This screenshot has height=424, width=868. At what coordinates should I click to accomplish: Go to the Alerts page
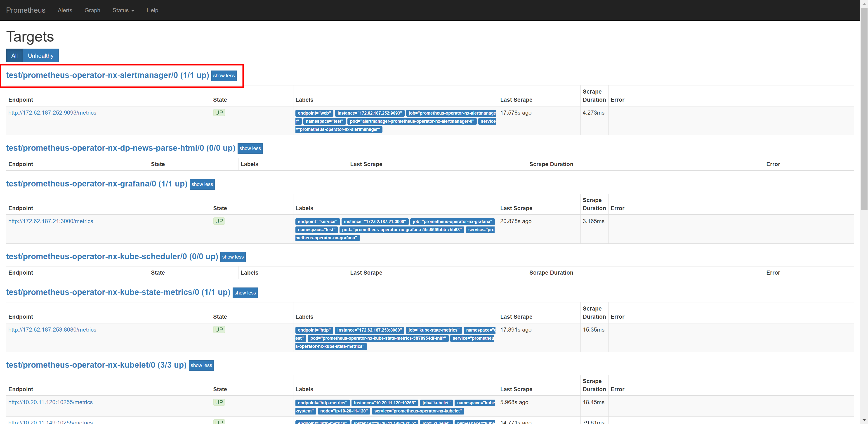pos(65,10)
